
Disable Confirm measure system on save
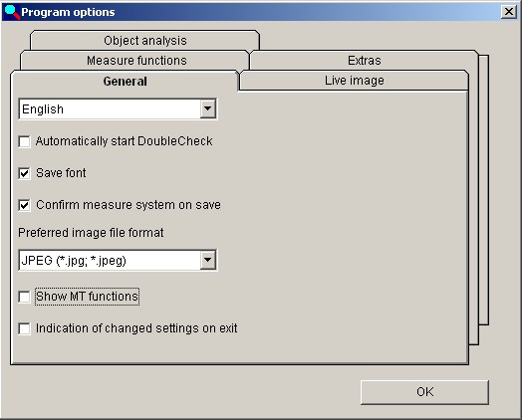[x=24, y=205]
